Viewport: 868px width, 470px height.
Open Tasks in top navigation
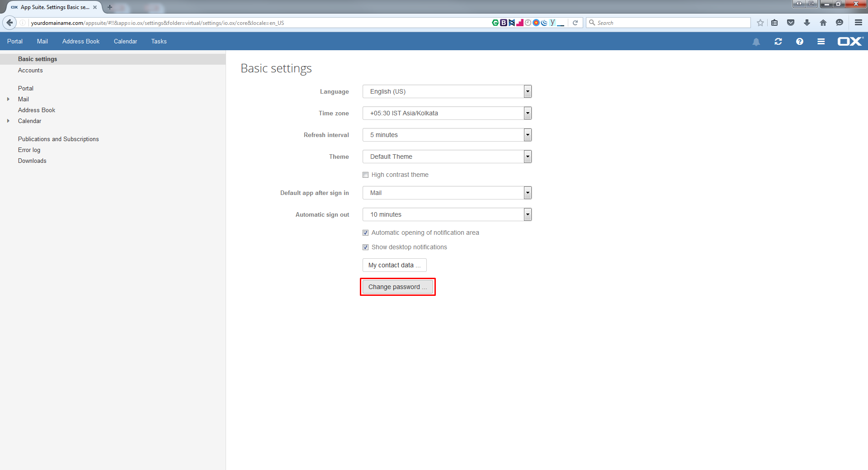coord(159,41)
